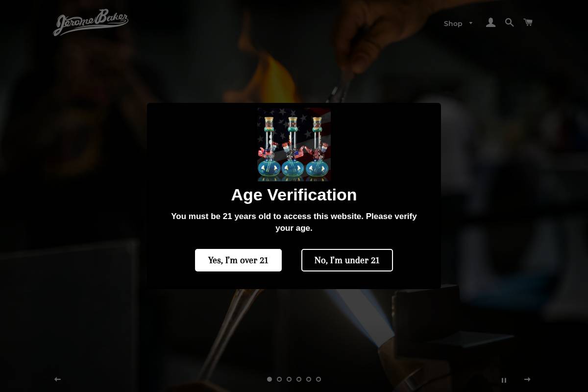588x392 pixels.
Task: Go to previous slide arrow
Action: 57,379
